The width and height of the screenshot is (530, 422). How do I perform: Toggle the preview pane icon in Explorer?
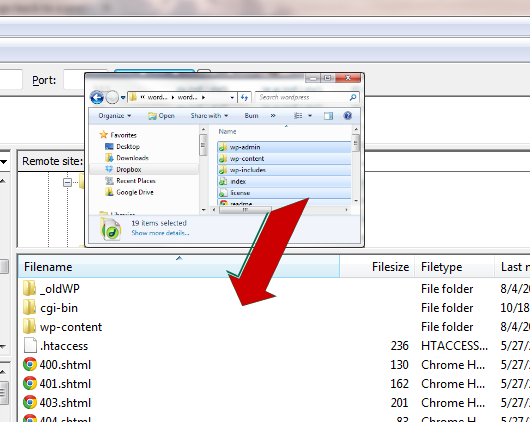coord(328,116)
